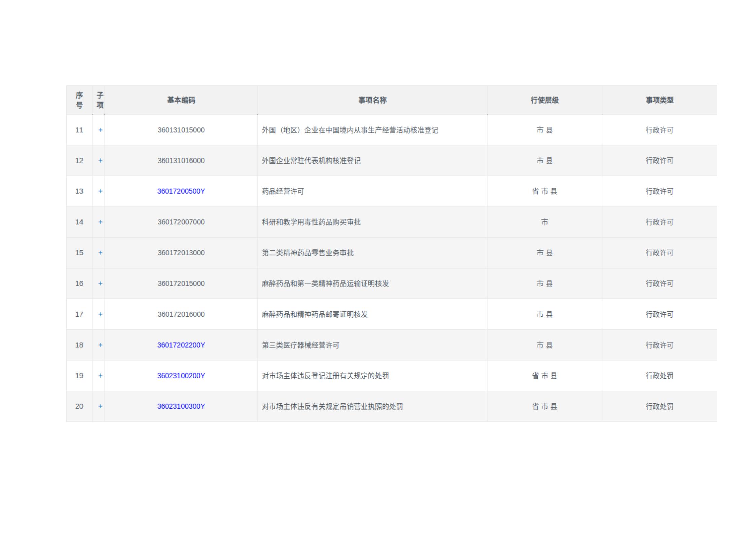The width and height of the screenshot is (756, 534).
Task: Click plus icon in row 14
Action: [x=100, y=222]
